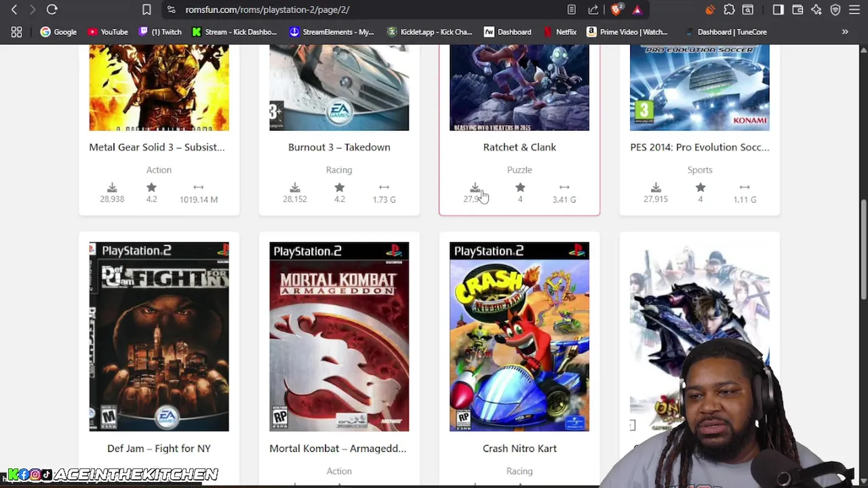The height and width of the screenshot is (488, 868).
Task: Click the 1.11 G file size icon
Action: pos(745,187)
